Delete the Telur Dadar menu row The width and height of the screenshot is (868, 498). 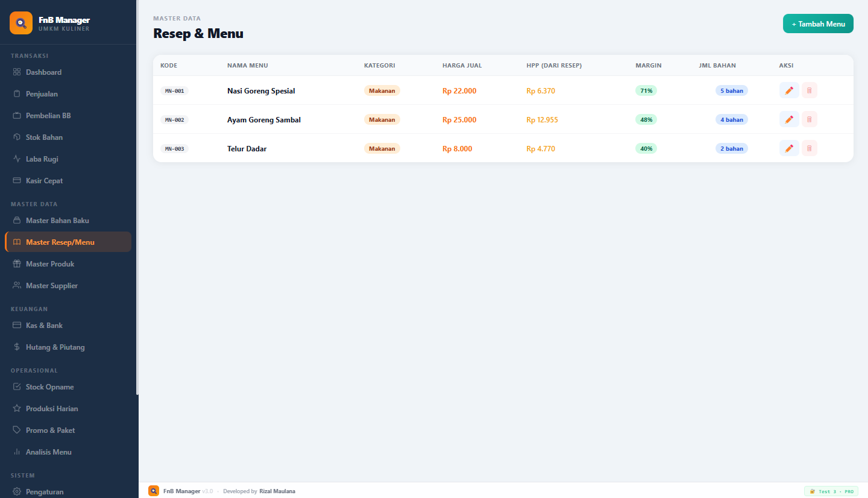tap(810, 148)
